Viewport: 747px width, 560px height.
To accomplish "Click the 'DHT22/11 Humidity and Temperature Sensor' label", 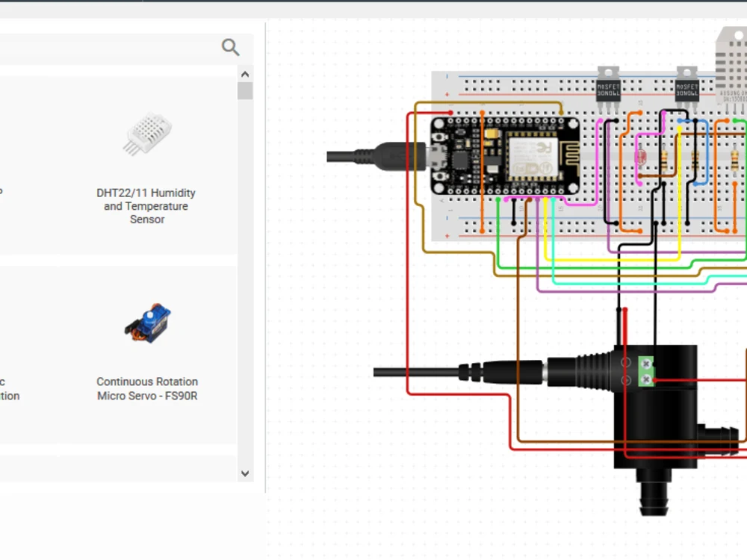I will tap(146, 206).
